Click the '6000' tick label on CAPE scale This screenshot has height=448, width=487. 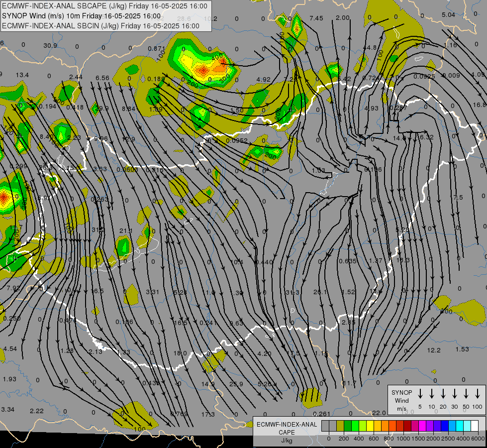[478, 439]
